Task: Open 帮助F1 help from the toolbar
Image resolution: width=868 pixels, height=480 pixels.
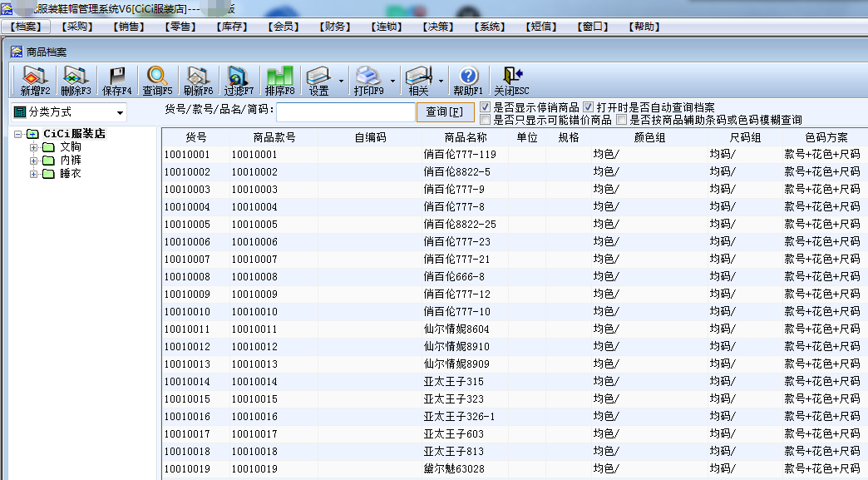Action: click(x=468, y=76)
